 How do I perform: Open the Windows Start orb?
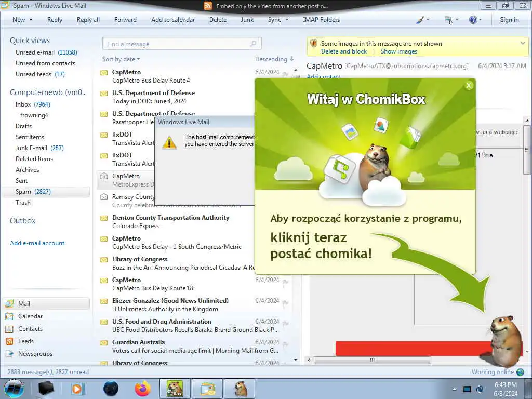(14, 389)
